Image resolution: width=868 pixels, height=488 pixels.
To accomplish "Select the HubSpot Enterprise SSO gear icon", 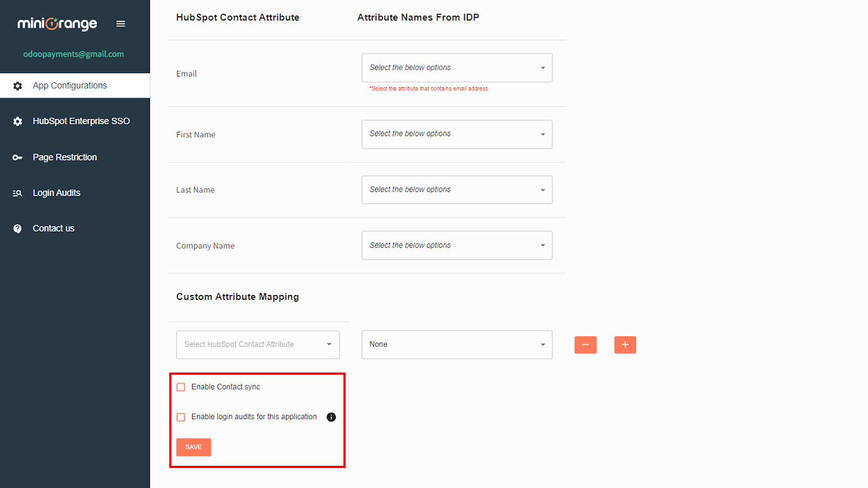I will (x=17, y=121).
